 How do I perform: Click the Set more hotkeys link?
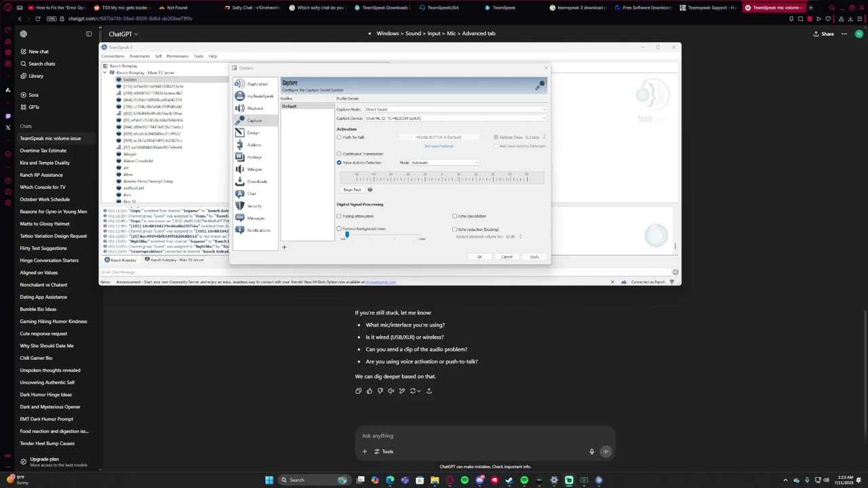439,146
